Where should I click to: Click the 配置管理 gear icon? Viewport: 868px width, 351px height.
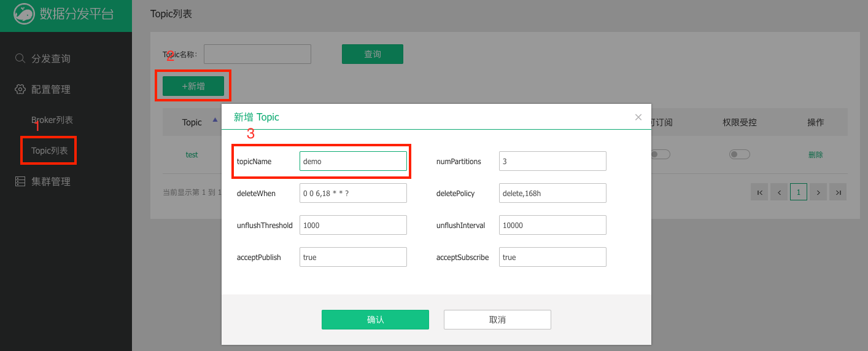pos(20,89)
